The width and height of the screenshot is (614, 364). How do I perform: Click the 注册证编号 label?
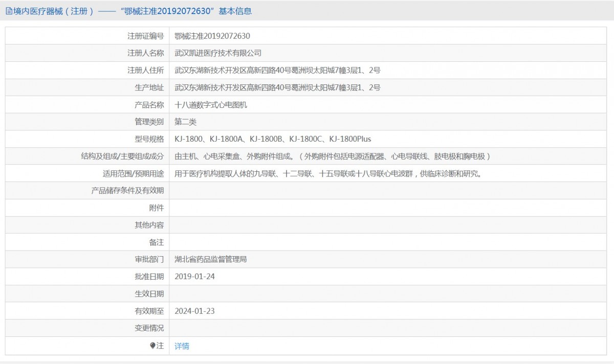(x=146, y=36)
